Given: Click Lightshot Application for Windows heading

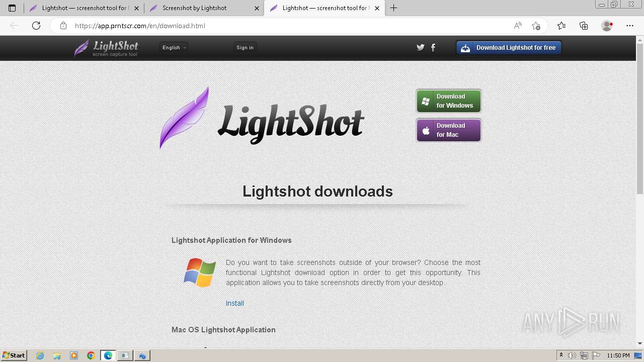Looking at the screenshot, I should [x=231, y=240].
